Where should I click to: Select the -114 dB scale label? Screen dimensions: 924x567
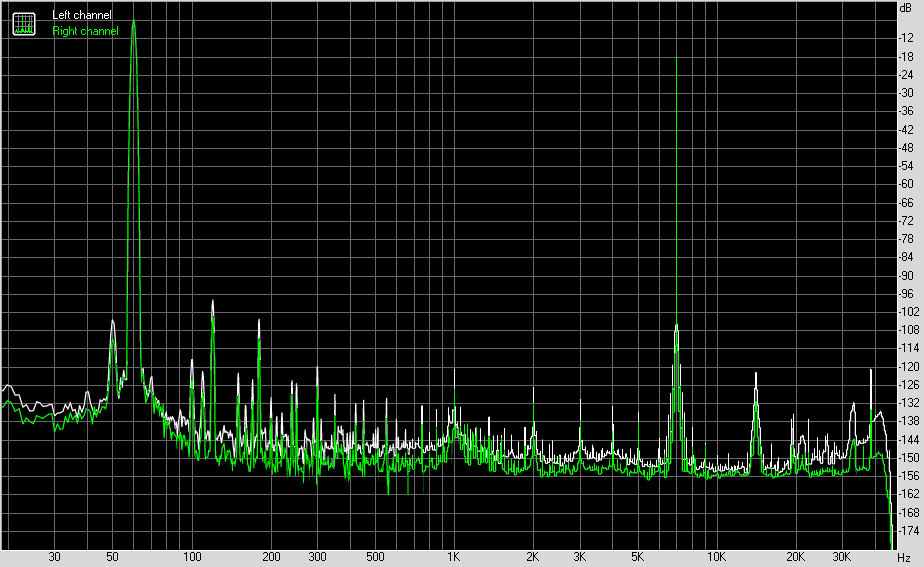click(908, 348)
